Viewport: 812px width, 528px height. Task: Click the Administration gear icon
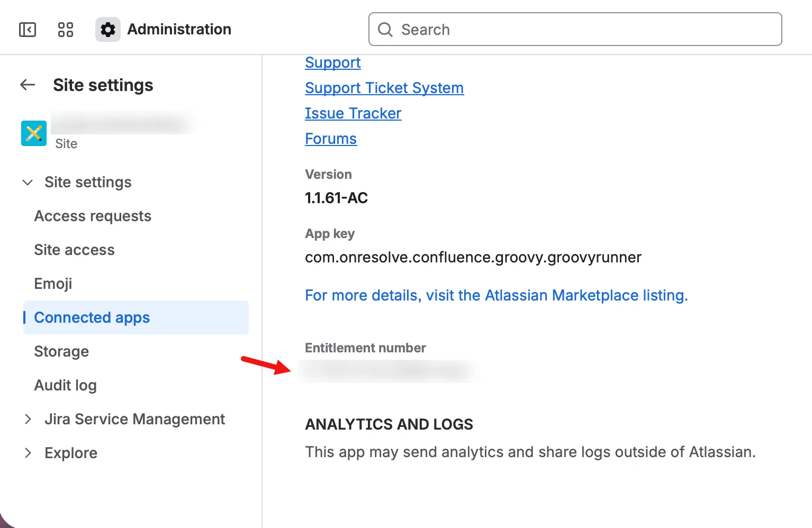108,30
